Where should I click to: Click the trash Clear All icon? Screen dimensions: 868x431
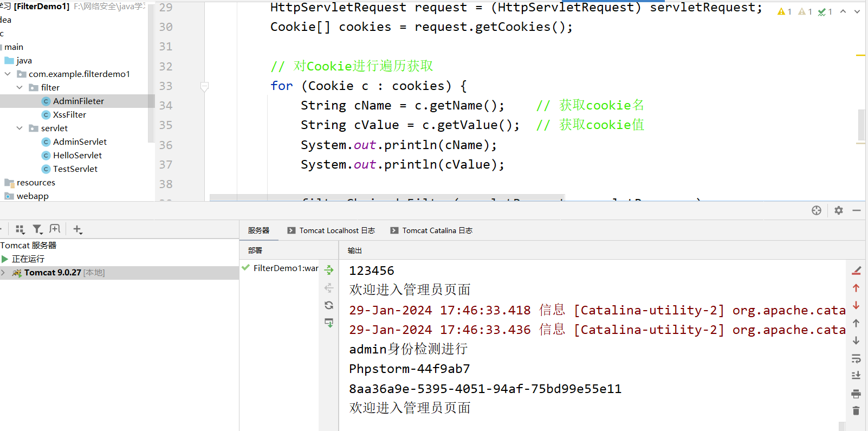(x=856, y=411)
